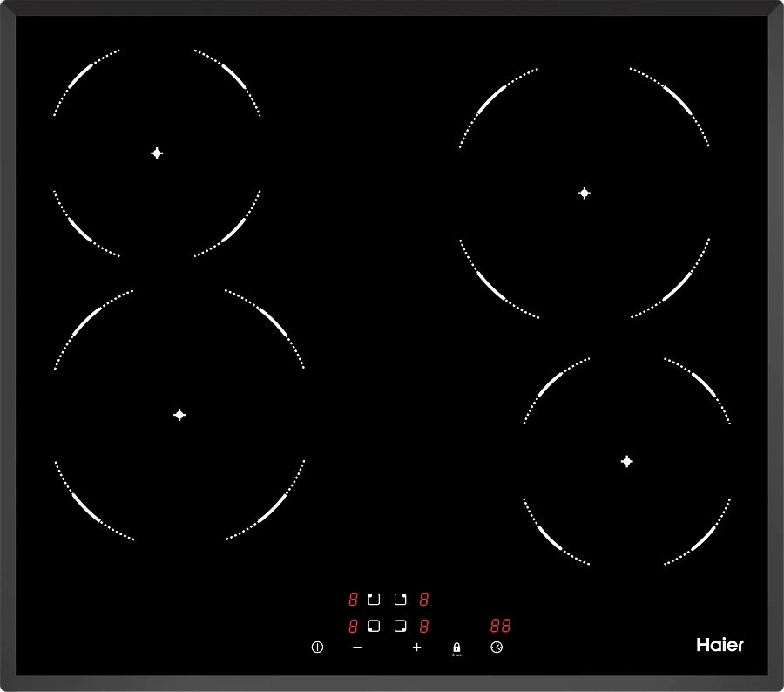Tap the top-left zone's red power level digit
This screenshot has width=784, height=692.
[354, 600]
